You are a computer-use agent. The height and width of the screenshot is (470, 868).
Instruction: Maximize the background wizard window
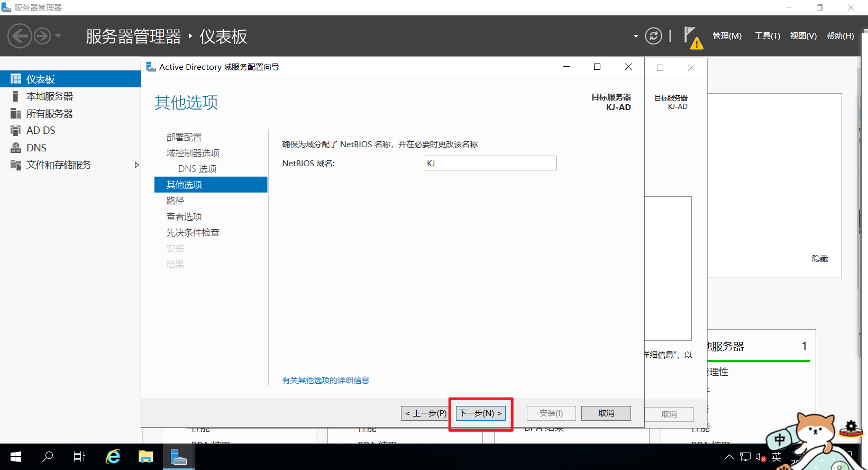pos(660,68)
